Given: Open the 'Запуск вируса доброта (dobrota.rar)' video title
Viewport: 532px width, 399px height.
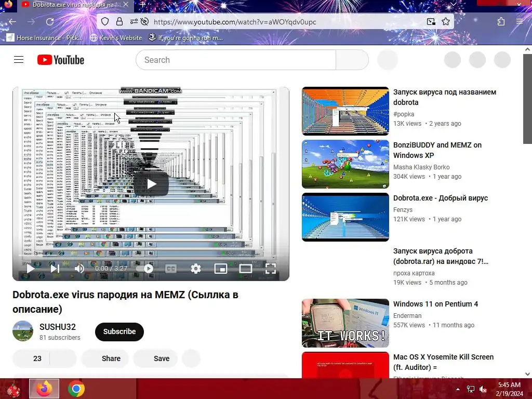Looking at the screenshot, I should pyautogui.click(x=441, y=256).
